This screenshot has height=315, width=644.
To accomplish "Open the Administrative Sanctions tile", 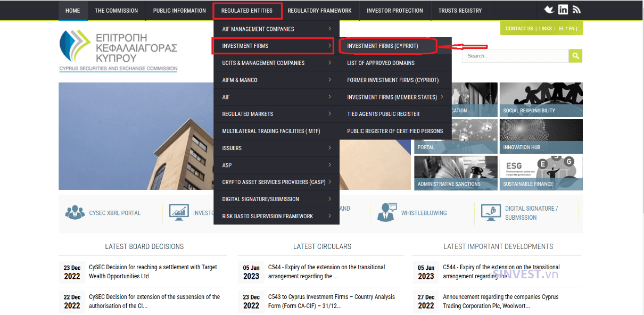I will coord(456,173).
